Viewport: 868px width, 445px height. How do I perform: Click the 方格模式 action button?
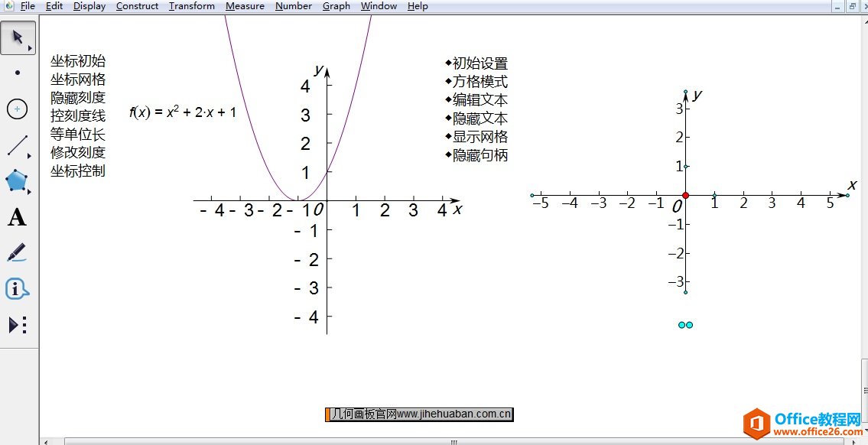(x=480, y=82)
